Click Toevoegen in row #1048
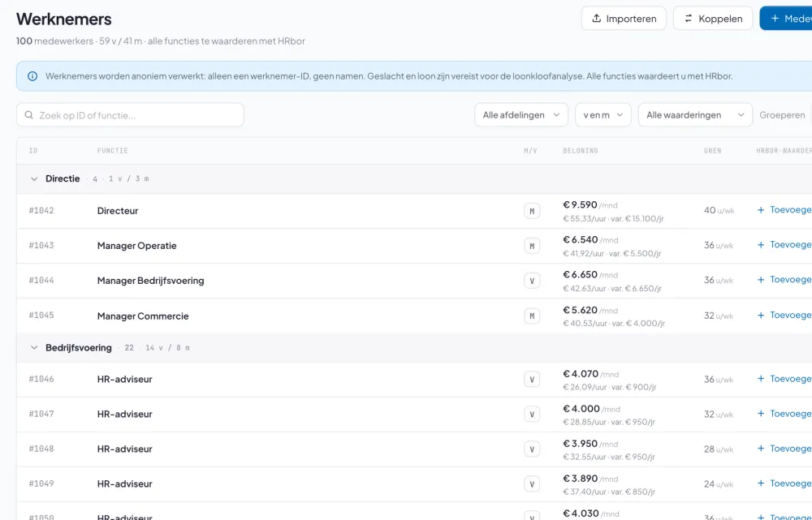 784,449
